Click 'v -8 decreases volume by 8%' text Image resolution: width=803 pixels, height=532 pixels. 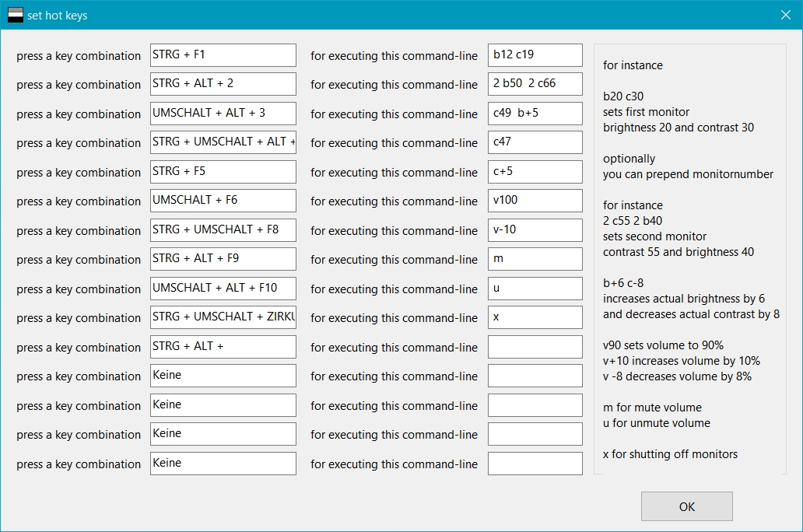pyautogui.click(x=677, y=376)
